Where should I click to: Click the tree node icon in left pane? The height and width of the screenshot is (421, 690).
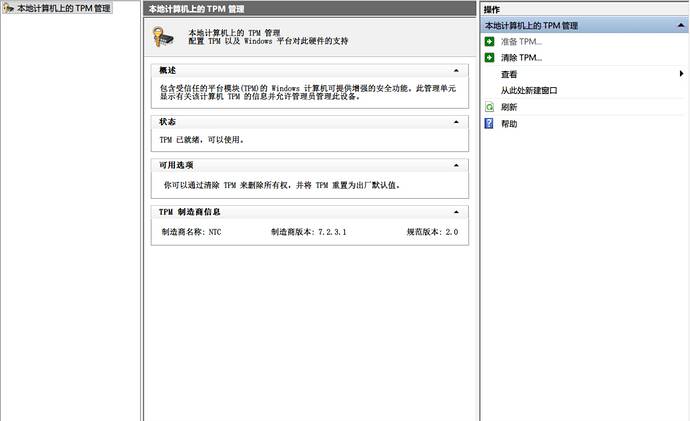tap(8, 8)
